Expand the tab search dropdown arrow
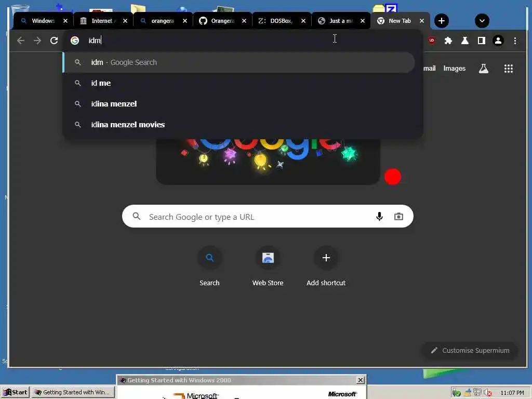 click(x=482, y=21)
